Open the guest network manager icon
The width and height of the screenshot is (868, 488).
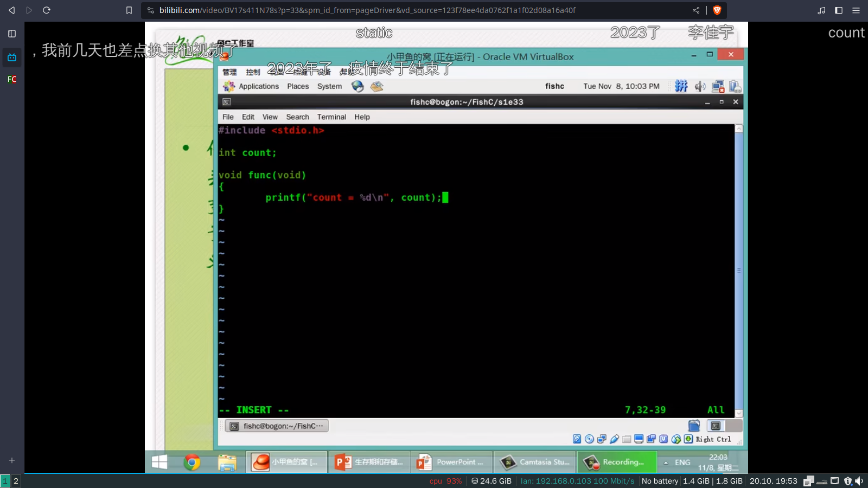(x=718, y=86)
